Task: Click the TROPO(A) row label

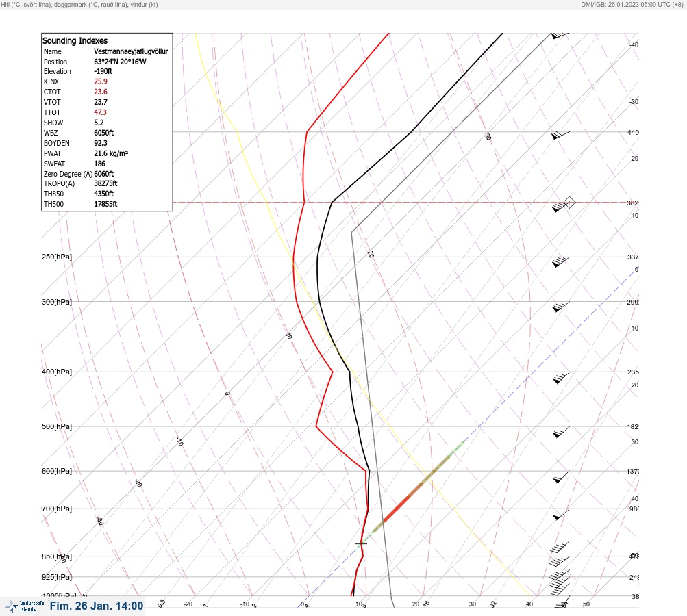Action: pos(59,183)
